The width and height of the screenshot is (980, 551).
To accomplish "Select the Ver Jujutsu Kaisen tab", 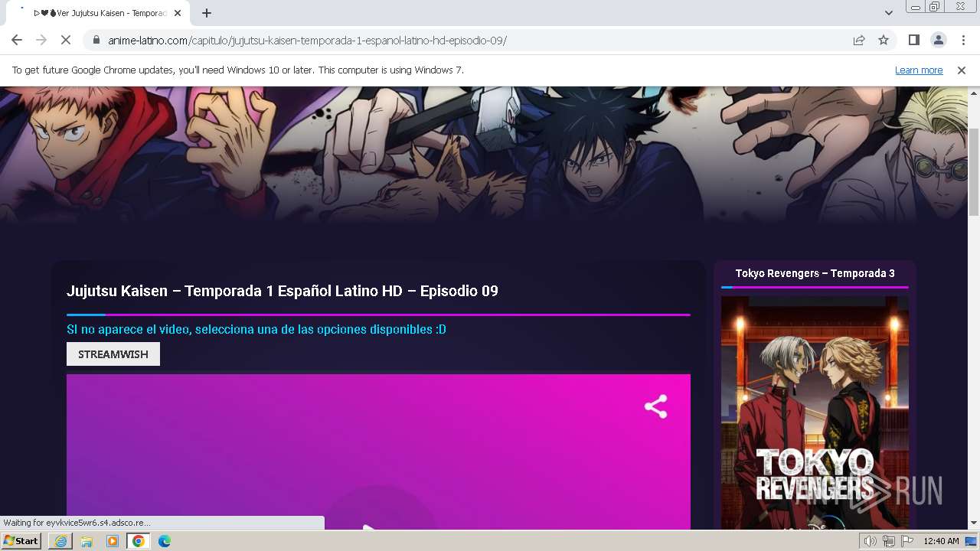I will coord(98,13).
